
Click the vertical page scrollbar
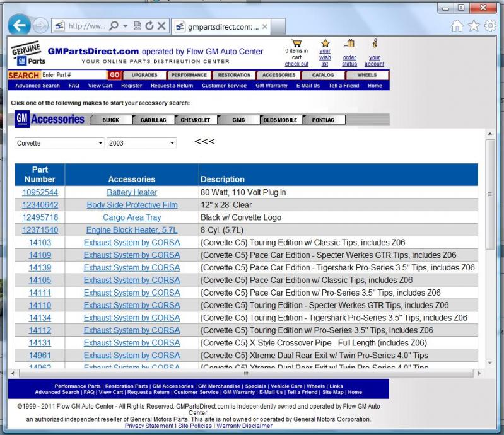490,195
